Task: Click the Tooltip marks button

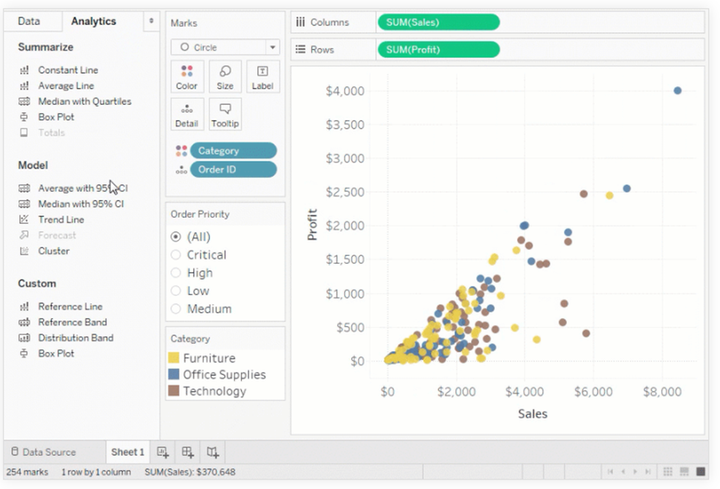Action: point(225,114)
